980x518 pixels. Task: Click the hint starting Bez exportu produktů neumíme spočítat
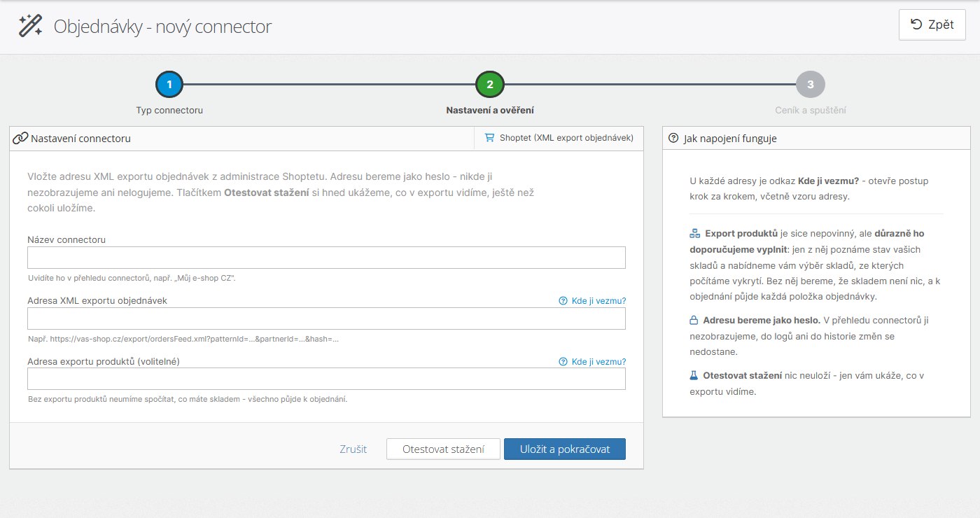click(x=188, y=400)
